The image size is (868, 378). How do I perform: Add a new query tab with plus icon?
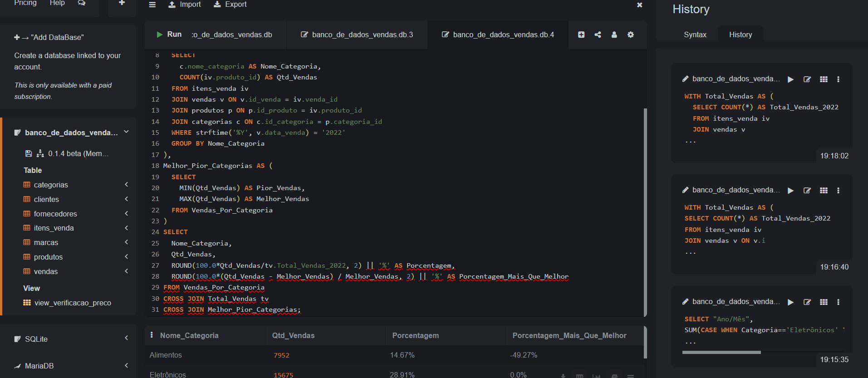coord(581,34)
